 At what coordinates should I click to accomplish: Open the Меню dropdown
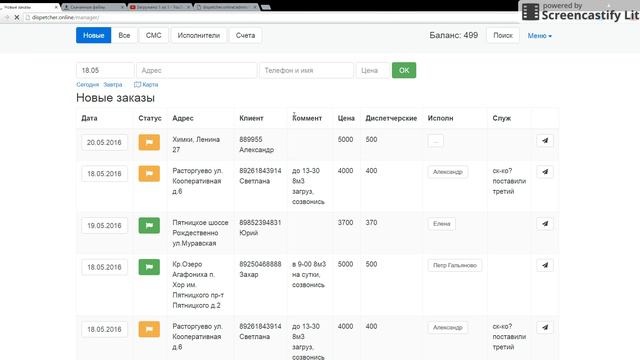[x=540, y=36]
